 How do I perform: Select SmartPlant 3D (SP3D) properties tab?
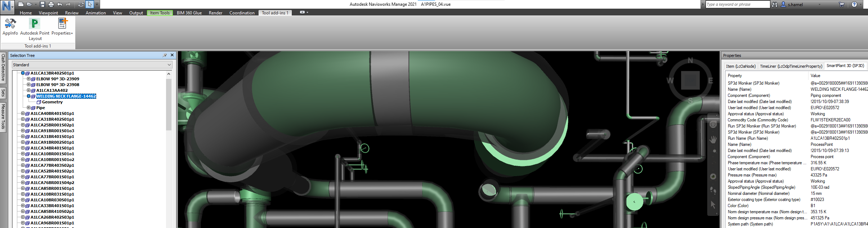[845, 66]
